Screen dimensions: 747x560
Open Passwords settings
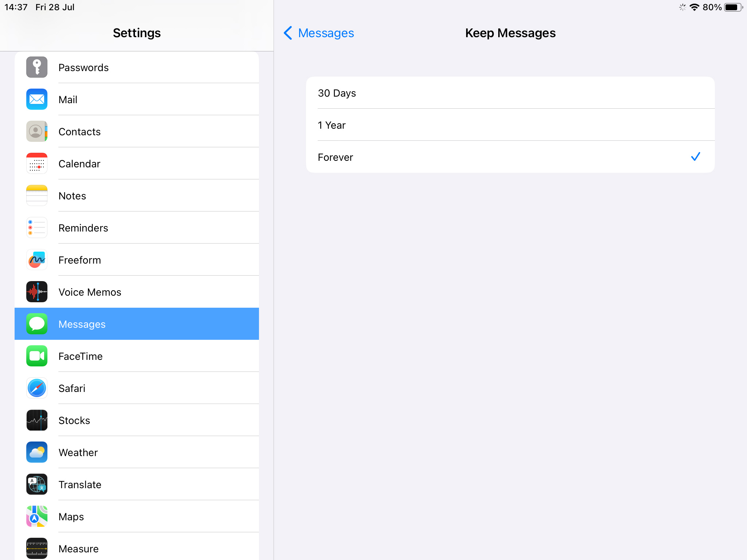pyautogui.click(x=137, y=67)
